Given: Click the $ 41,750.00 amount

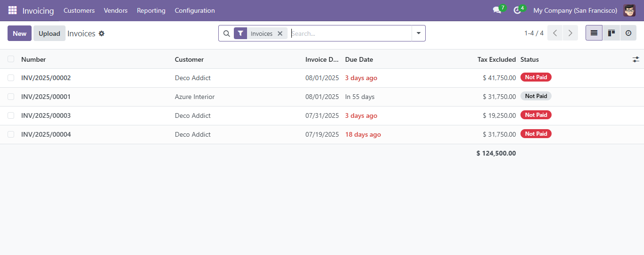Looking at the screenshot, I should [x=499, y=78].
